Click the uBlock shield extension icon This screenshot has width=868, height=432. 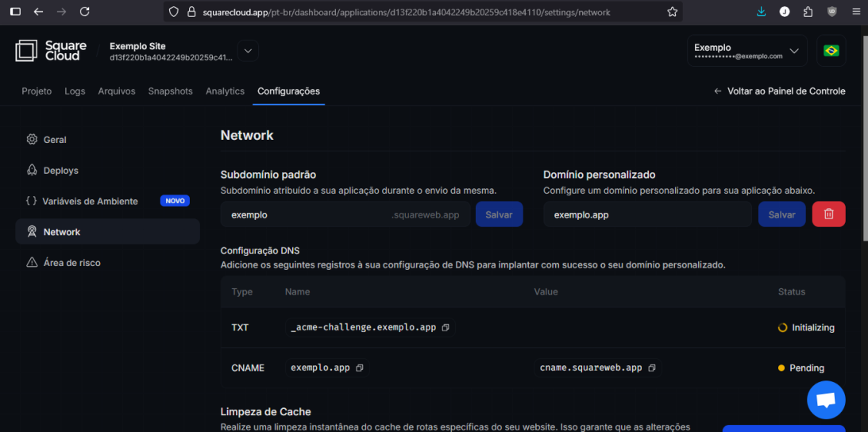831,12
